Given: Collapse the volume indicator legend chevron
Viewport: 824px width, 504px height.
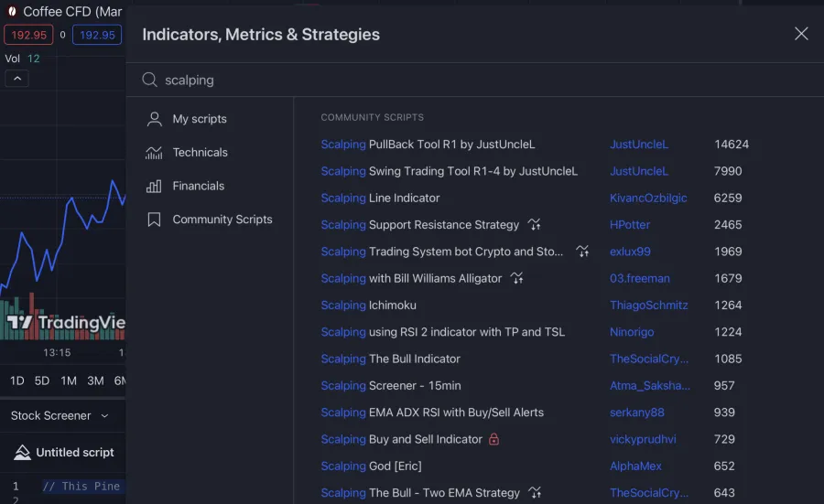Looking at the screenshot, I should pos(16,79).
